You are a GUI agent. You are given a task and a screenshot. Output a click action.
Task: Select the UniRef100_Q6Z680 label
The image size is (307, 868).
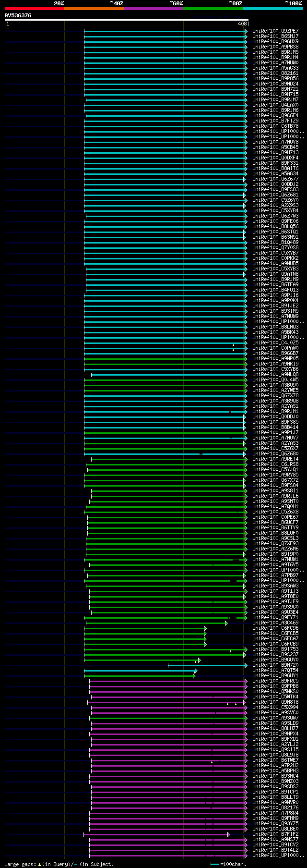(275, 453)
